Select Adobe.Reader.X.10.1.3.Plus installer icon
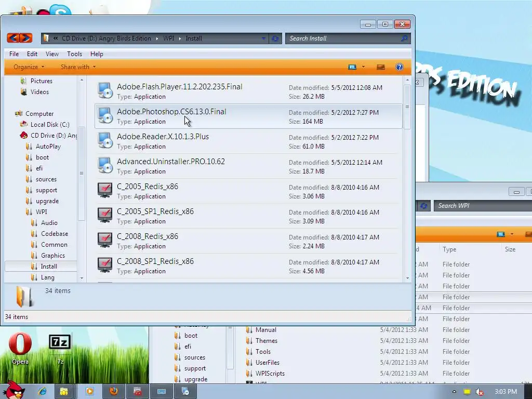This screenshot has height=399, width=532. (105, 140)
